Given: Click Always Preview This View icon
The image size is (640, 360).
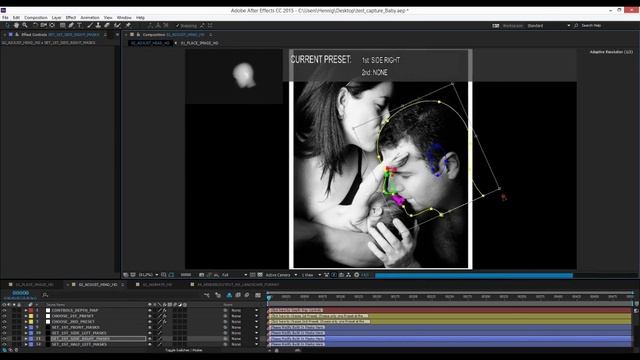Looking at the screenshot, I should 126,275.
